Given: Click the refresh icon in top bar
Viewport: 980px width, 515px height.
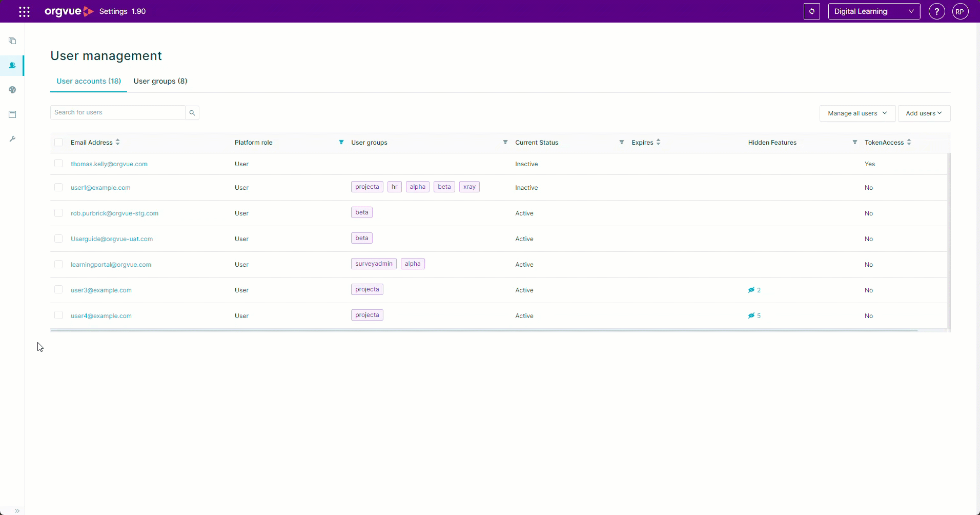Looking at the screenshot, I should pos(812,11).
